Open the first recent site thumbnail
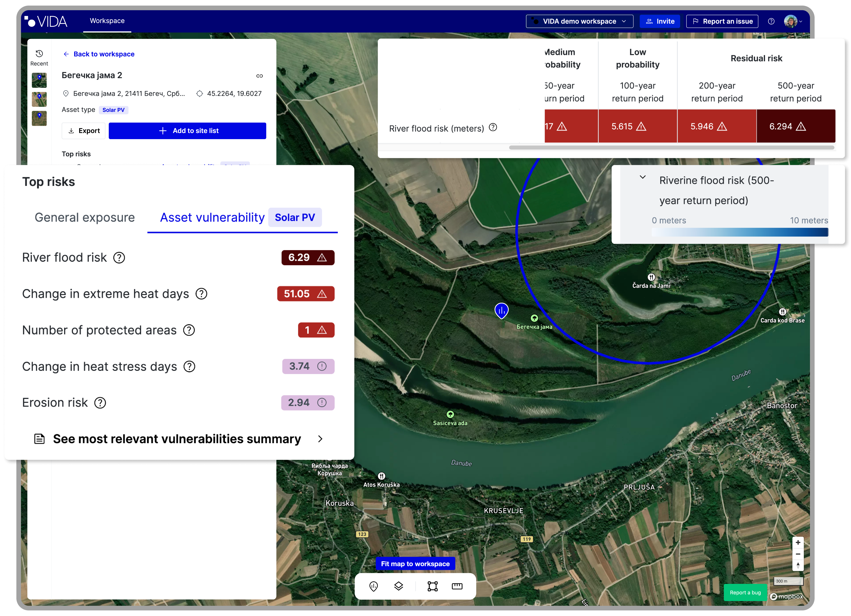Image resolution: width=851 pixels, height=616 pixels. (x=39, y=80)
